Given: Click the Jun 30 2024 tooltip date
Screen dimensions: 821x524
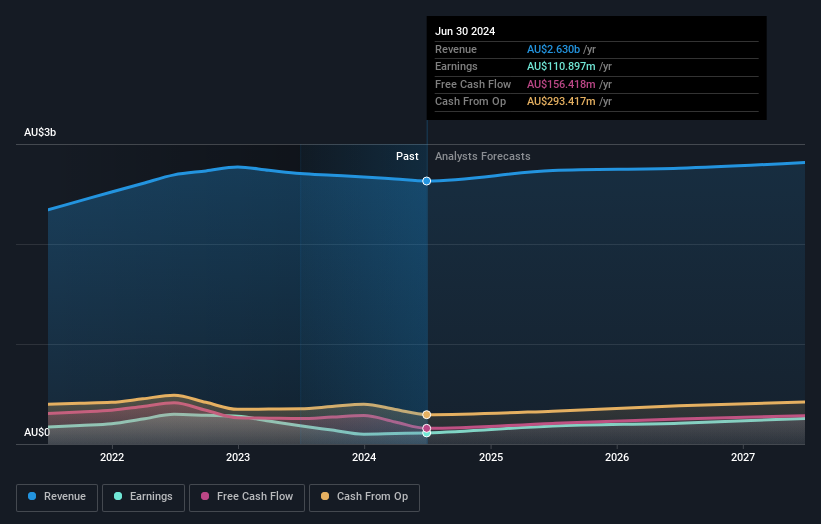Looking at the screenshot, I should 465,31.
